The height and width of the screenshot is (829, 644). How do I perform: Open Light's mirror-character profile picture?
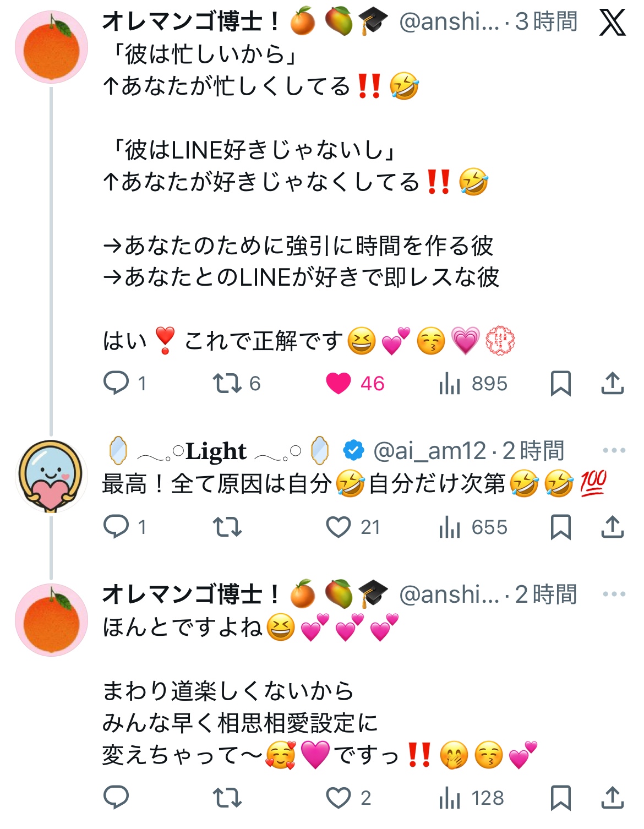click(51, 476)
